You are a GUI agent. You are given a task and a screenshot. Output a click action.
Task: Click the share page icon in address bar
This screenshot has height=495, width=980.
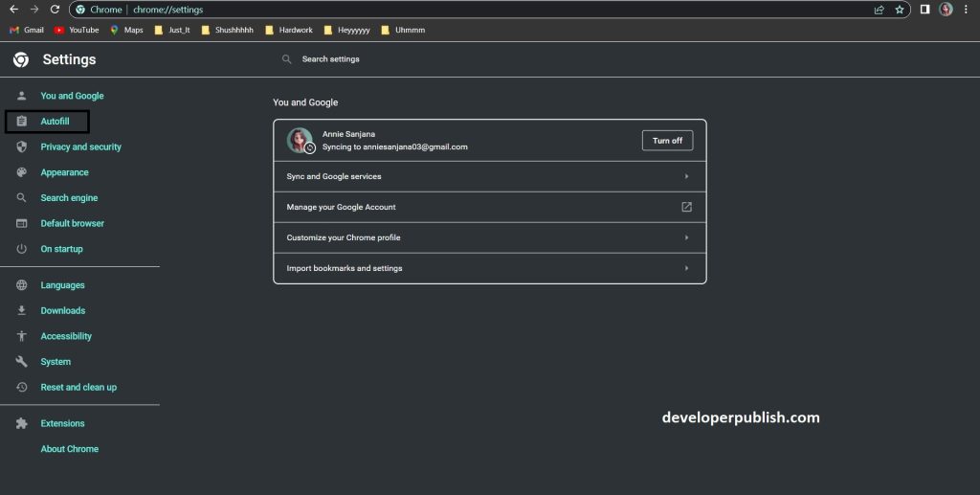point(879,10)
